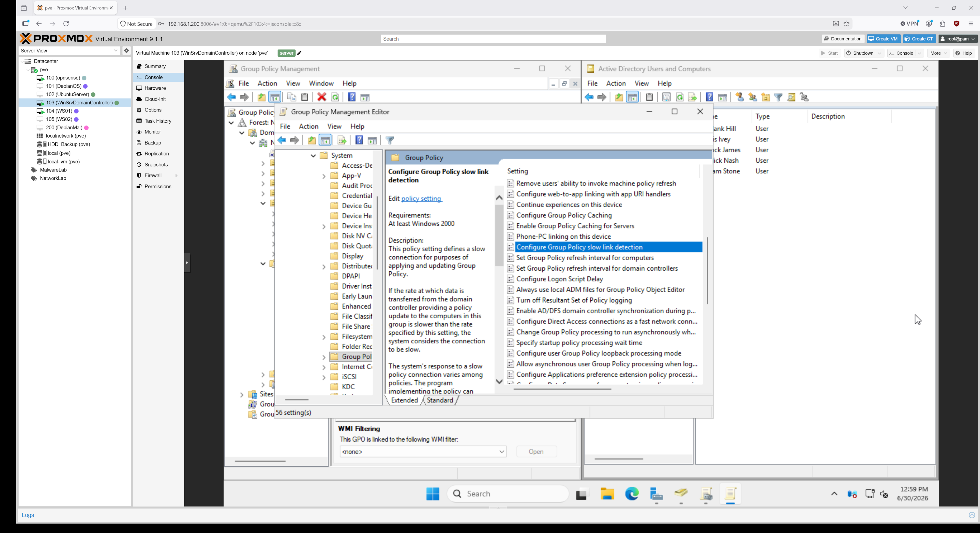Click the Refresh icon in Active Directory Users toolbar
This screenshot has width=980, height=533.
[680, 97]
